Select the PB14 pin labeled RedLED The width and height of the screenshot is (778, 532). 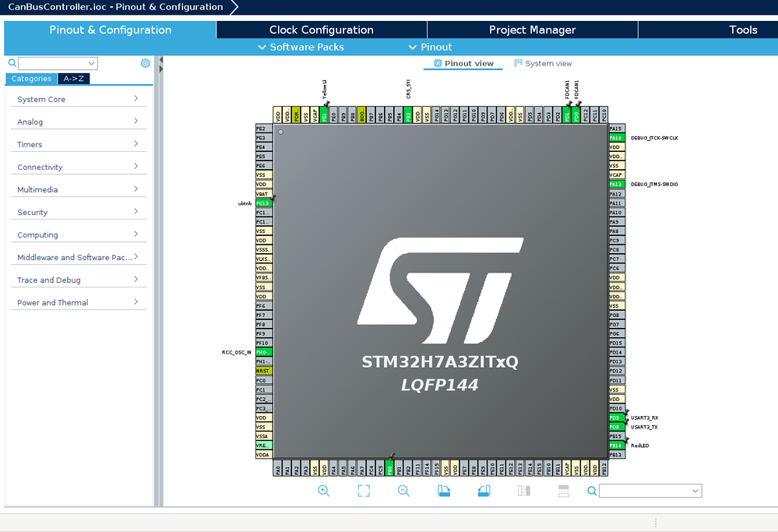click(x=616, y=446)
